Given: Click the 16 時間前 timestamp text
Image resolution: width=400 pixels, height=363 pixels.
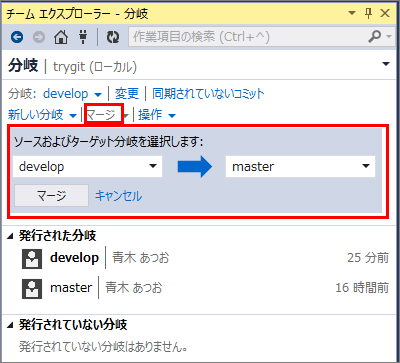Looking at the screenshot, I should (362, 287).
